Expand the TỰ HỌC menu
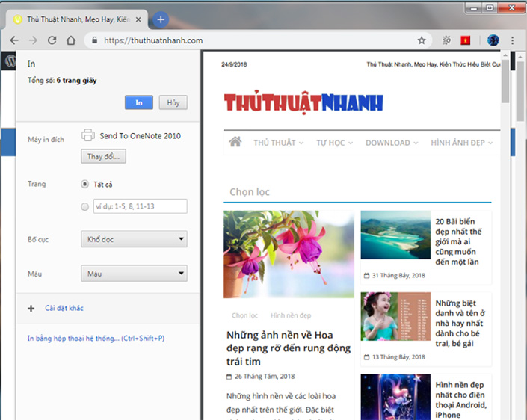Image resolution: width=527 pixels, height=420 pixels. pyautogui.click(x=334, y=143)
